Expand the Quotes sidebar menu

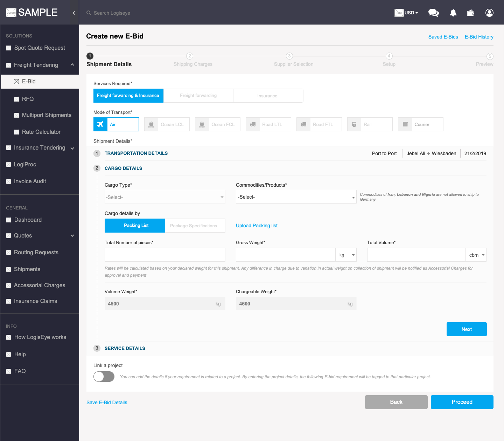coord(72,236)
